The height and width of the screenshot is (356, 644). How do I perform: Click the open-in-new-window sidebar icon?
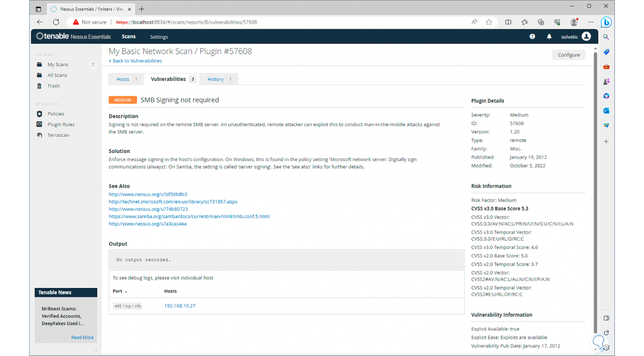click(x=606, y=333)
